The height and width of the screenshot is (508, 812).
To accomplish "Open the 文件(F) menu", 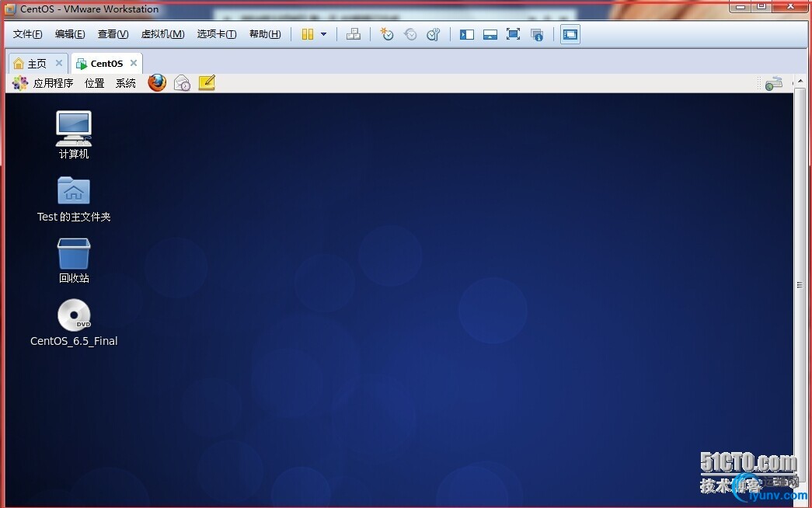I will (27, 34).
